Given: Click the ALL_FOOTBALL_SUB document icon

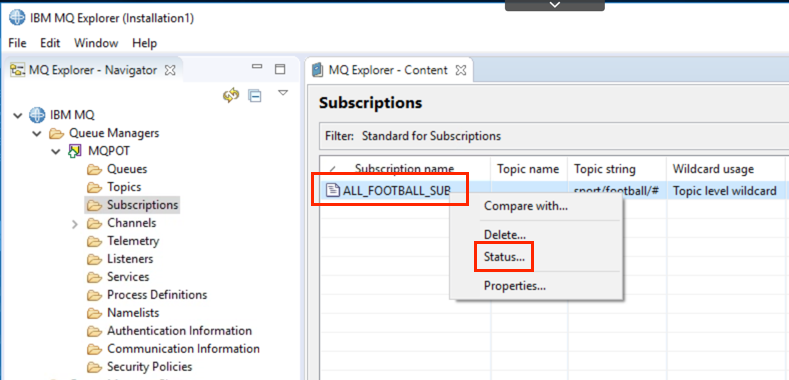Looking at the screenshot, I should [x=332, y=191].
